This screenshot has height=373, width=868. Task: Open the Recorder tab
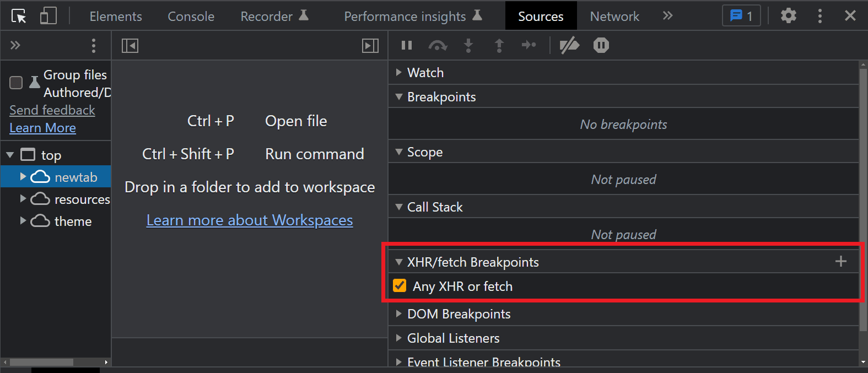pos(274,17)
